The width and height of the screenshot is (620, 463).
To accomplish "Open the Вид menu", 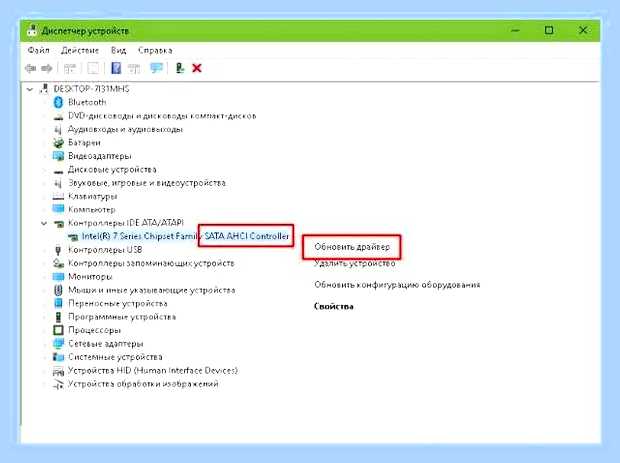I will pos(118,51).
